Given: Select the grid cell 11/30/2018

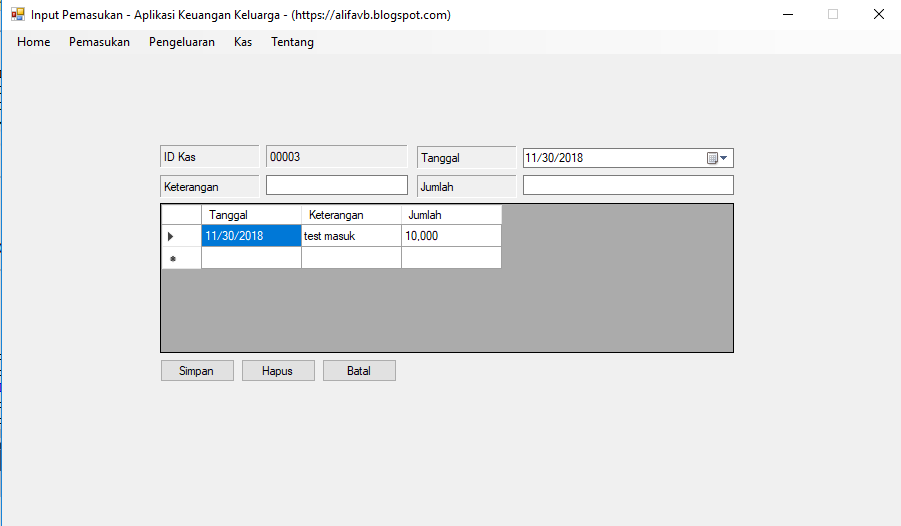Looking at the screenshot, I should pyautogui.click(x=251, y=236).
